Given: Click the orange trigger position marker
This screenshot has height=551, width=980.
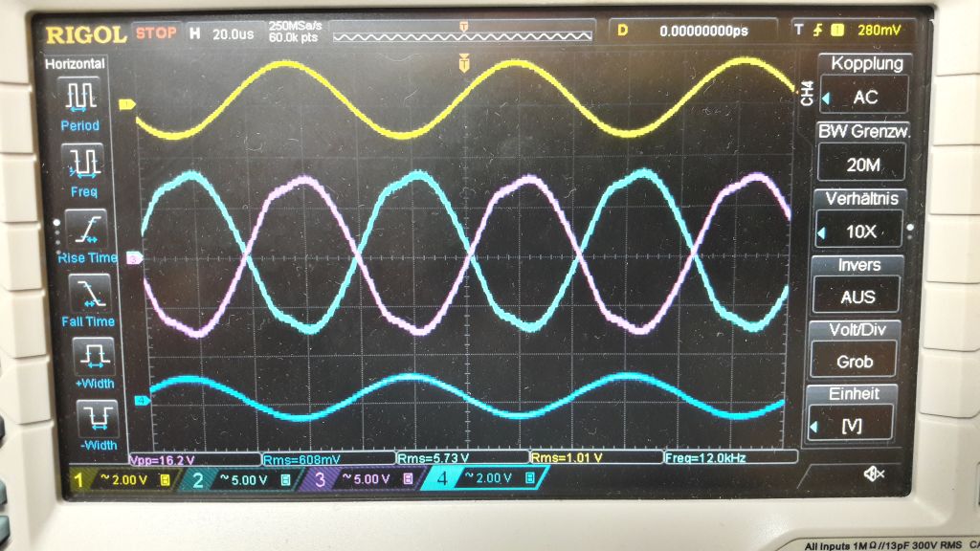Looking at the screenshot, I should click(464, 63).
